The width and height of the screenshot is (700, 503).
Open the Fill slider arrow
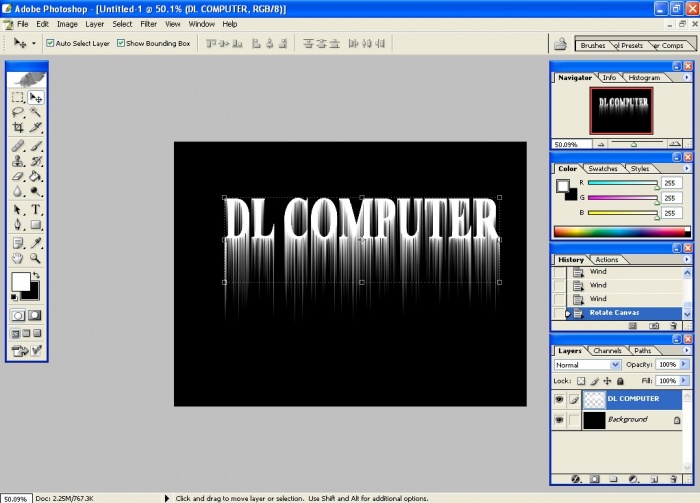tap(683, 381)
